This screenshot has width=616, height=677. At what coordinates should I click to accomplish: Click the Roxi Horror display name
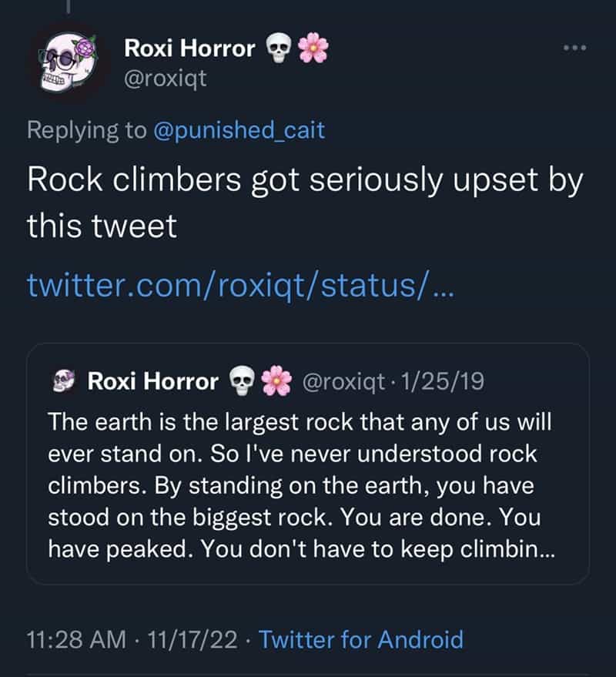(190, 47)
